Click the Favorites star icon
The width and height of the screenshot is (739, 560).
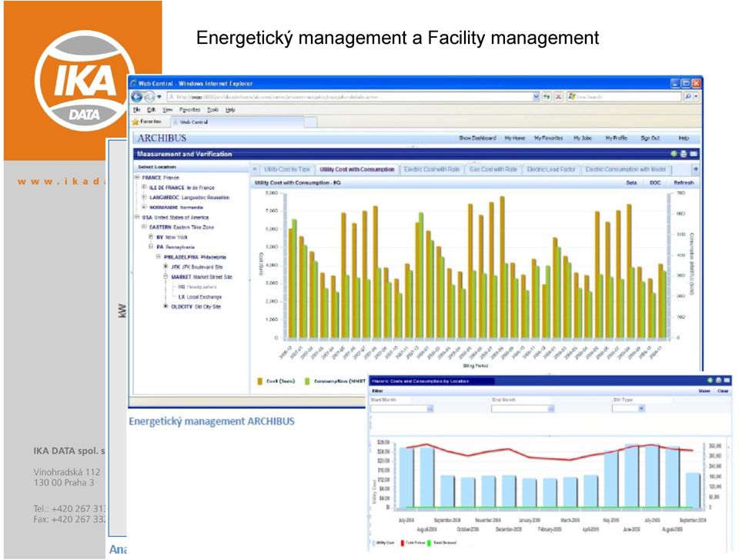click(135, 122)
